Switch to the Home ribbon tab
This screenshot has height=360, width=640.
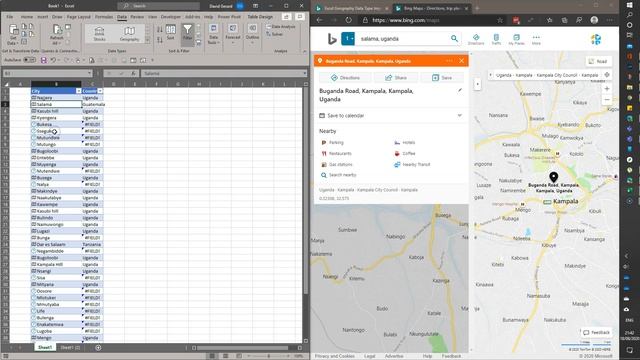click(27, 17)
